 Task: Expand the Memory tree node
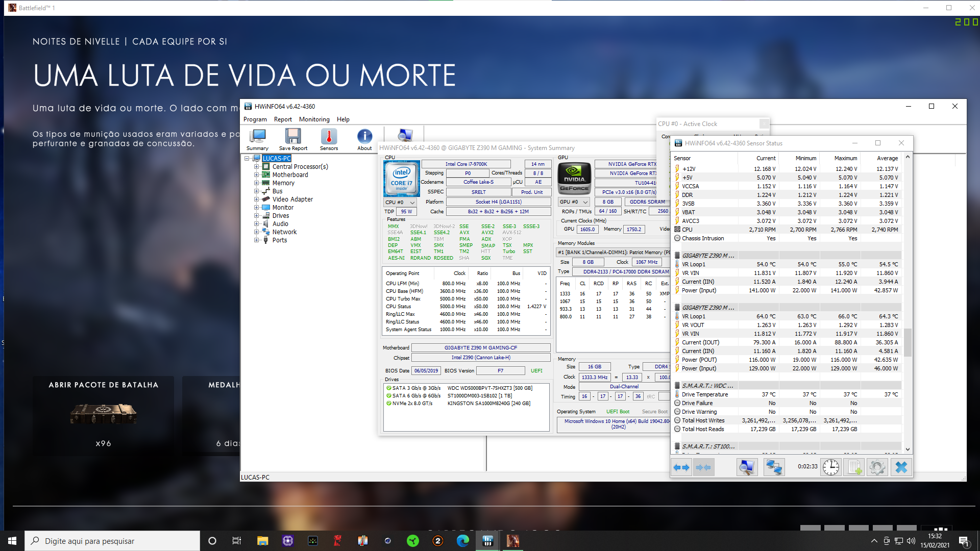coord(257,183)
